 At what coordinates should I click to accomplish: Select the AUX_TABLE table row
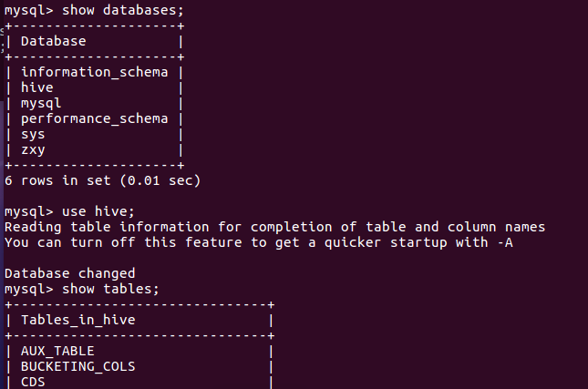(x=57, y=351)
